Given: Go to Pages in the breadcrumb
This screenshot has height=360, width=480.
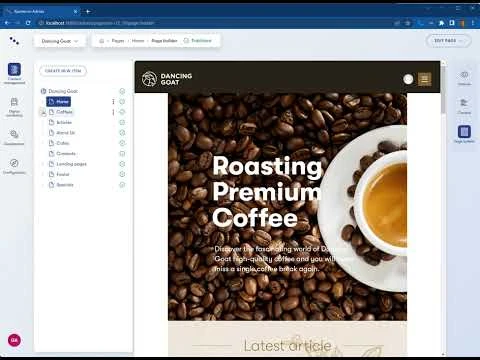Looking at the screenshot, I should pos(118,41).
